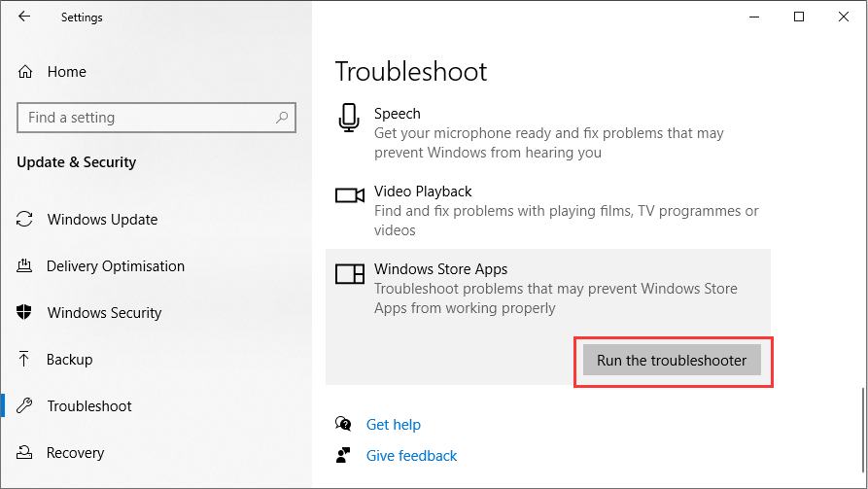Click the search magnifier icon
Viewport: 868px width, 489px height.
(x=282, y=118)
